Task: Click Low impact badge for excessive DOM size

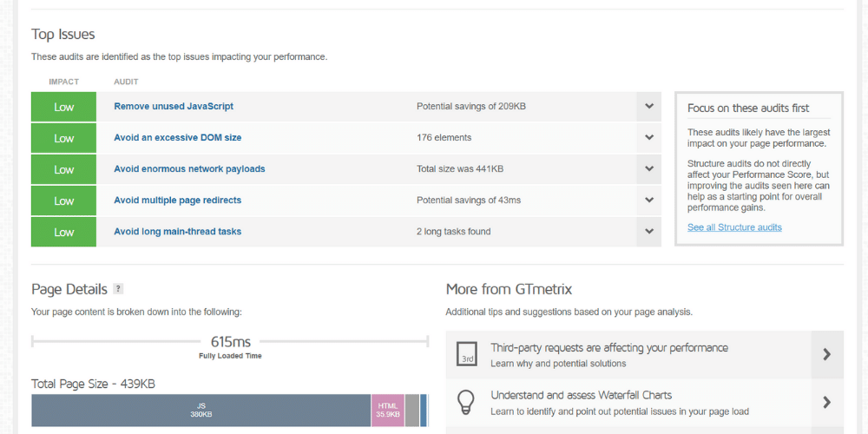Action: 64,138
